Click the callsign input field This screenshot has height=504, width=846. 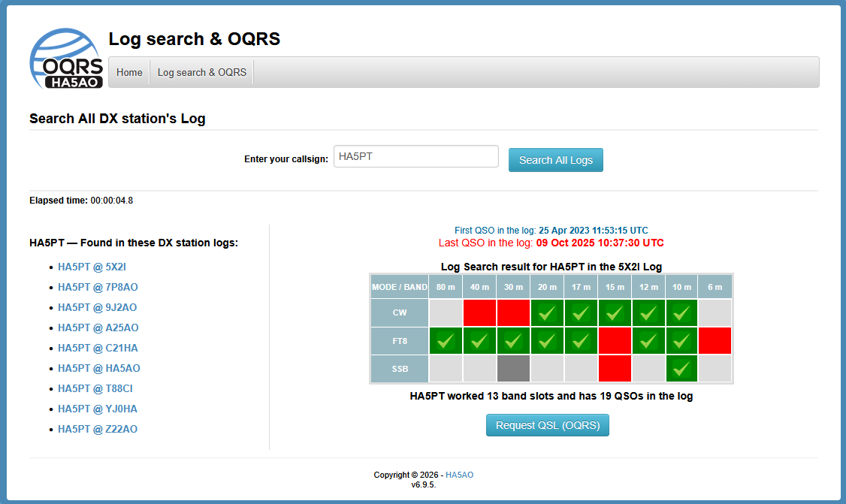pos(415,156)
